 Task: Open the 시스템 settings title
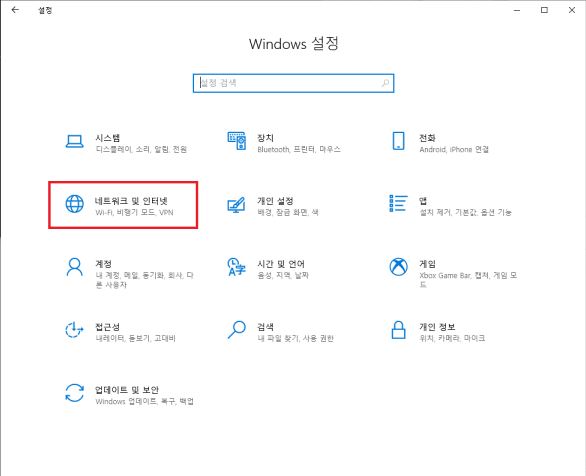[x=108, y=138]
